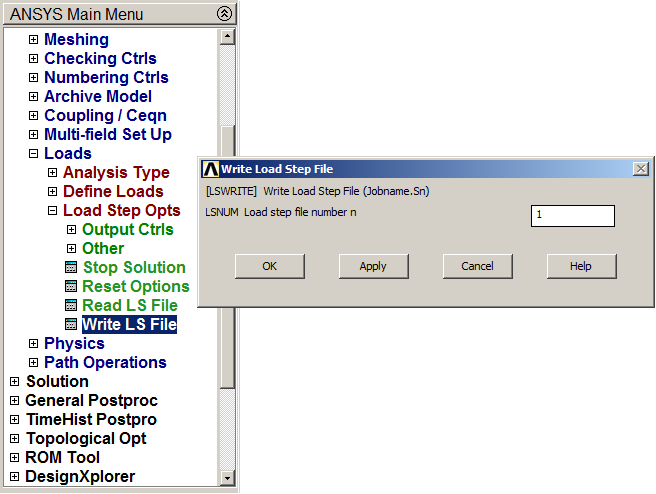Open the Reset Options command

pos(136,286)
